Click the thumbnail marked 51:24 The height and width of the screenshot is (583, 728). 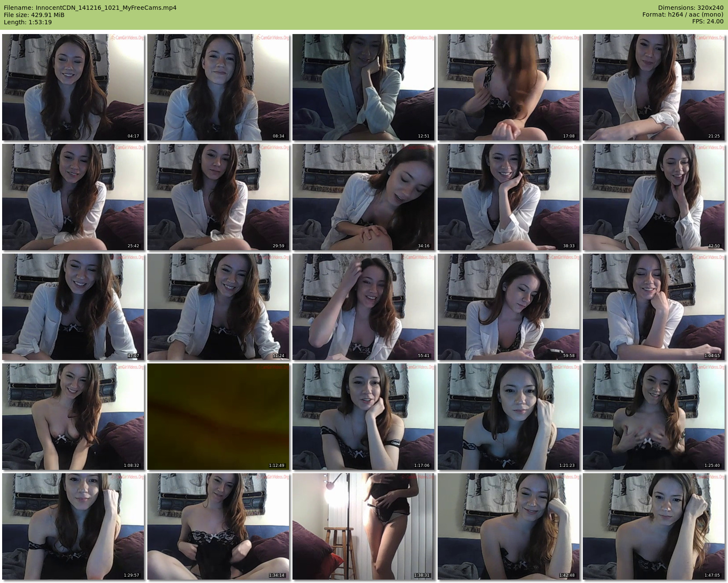click(218, 307)
